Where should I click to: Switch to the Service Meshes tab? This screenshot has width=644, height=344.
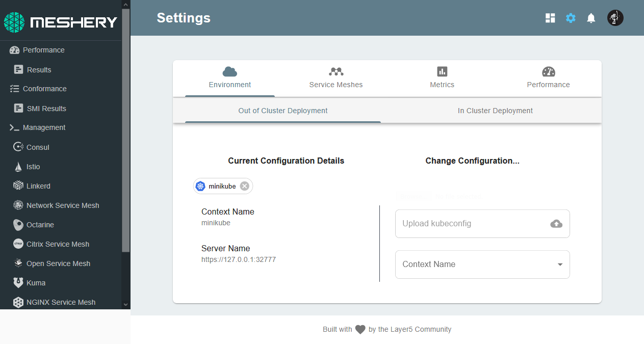(x=336, y=78)
